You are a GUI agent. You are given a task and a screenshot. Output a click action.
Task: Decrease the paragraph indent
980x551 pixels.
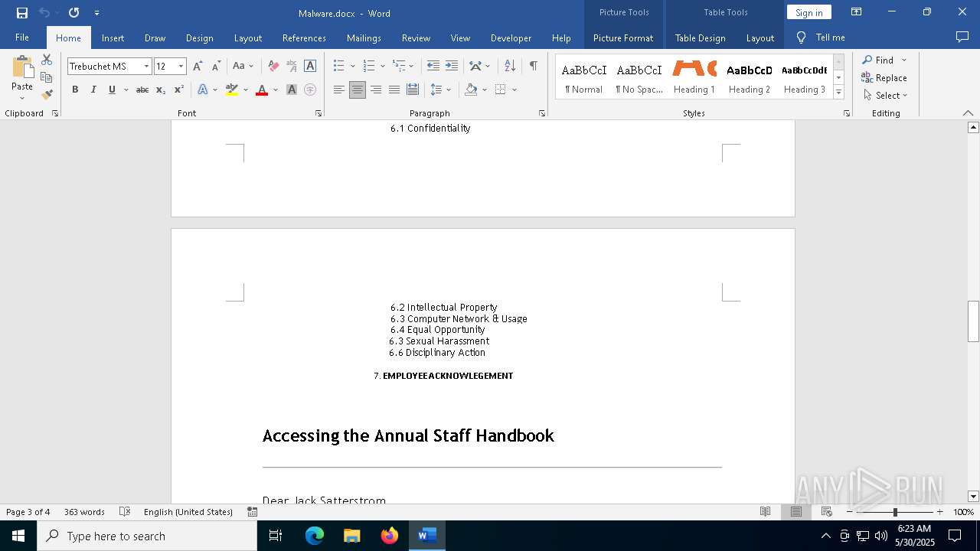433,67
